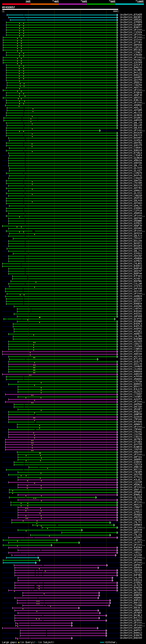
Task: Select hit label UniRef100_Q93759
Action: click(131, 80)
